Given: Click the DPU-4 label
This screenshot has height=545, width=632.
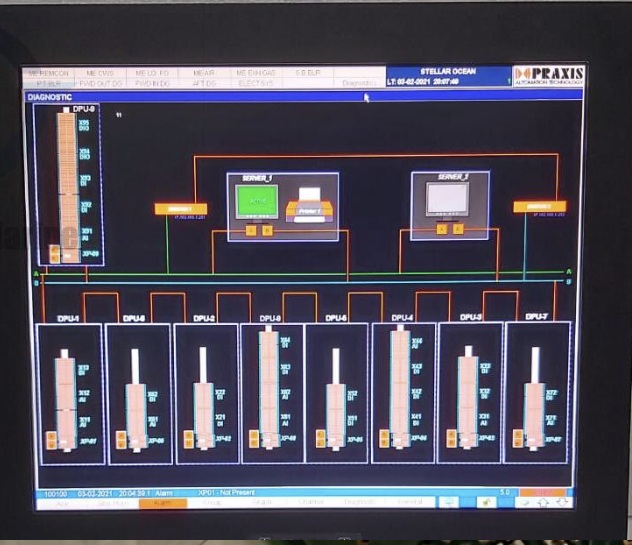Looking at the screenshot, I should tap(402, 318).
